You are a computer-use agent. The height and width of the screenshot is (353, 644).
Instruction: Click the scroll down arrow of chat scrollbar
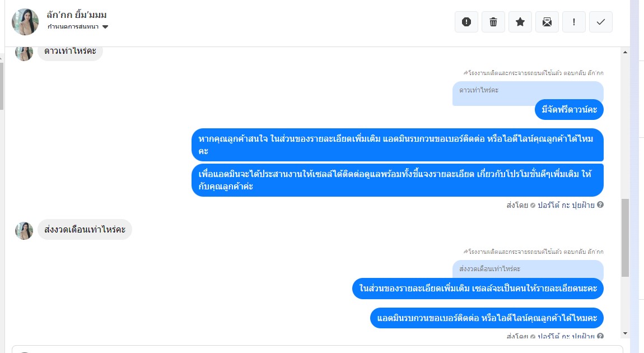(625, 333)
